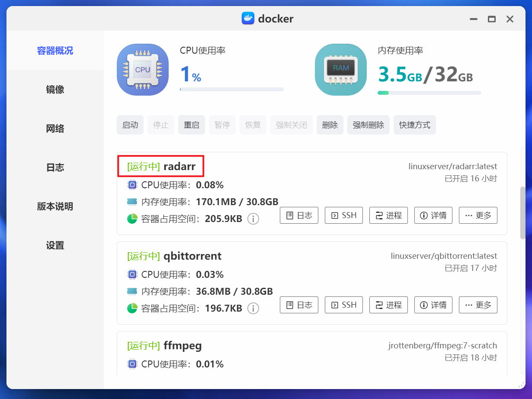Close the docker window

click(x=510, y=19)
